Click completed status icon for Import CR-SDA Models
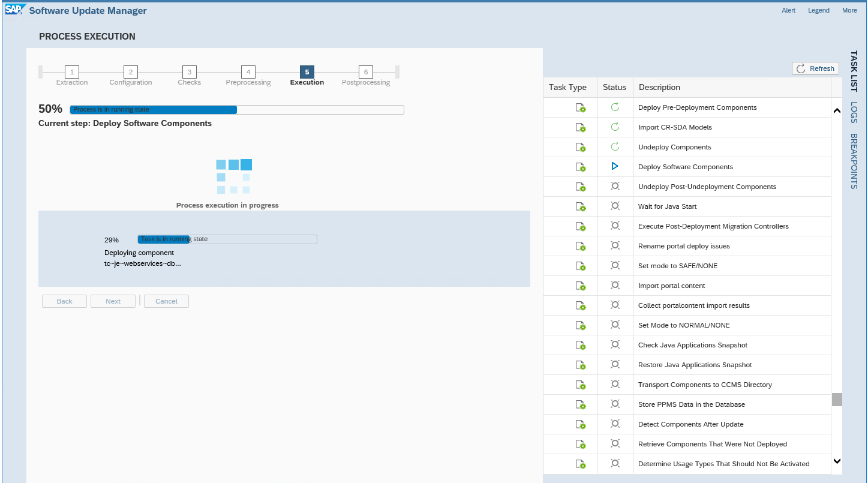 pos(615,127)
